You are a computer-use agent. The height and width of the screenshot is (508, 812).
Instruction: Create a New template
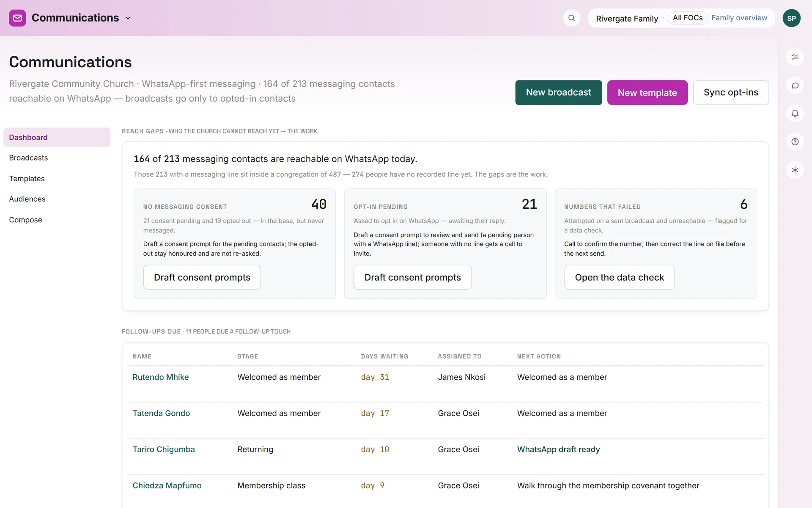[647, 93]
